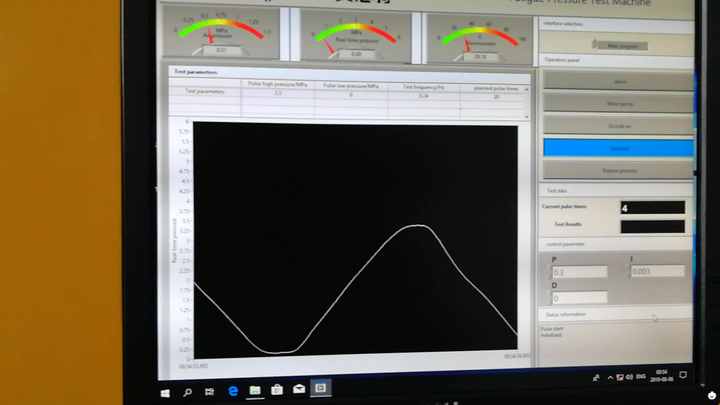This screenshot has width=720, height=405.
Task: Click the planned pulse times column header
Action: point(495,89)
